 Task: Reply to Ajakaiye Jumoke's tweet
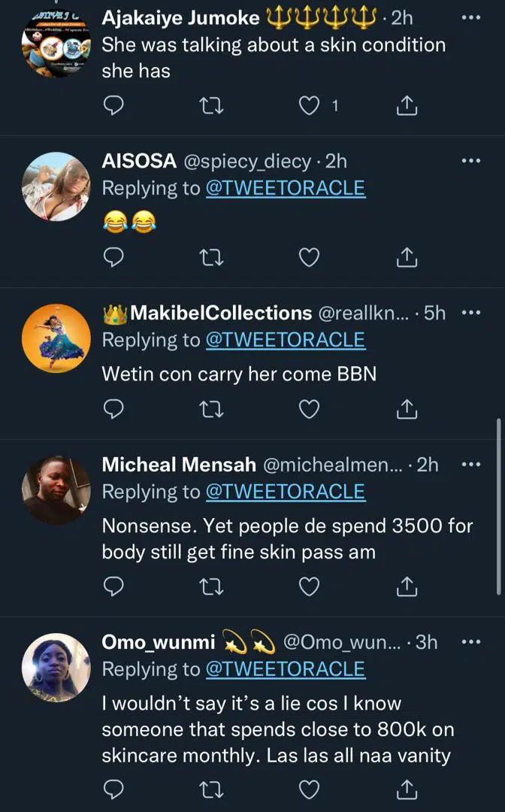[113, 107]
